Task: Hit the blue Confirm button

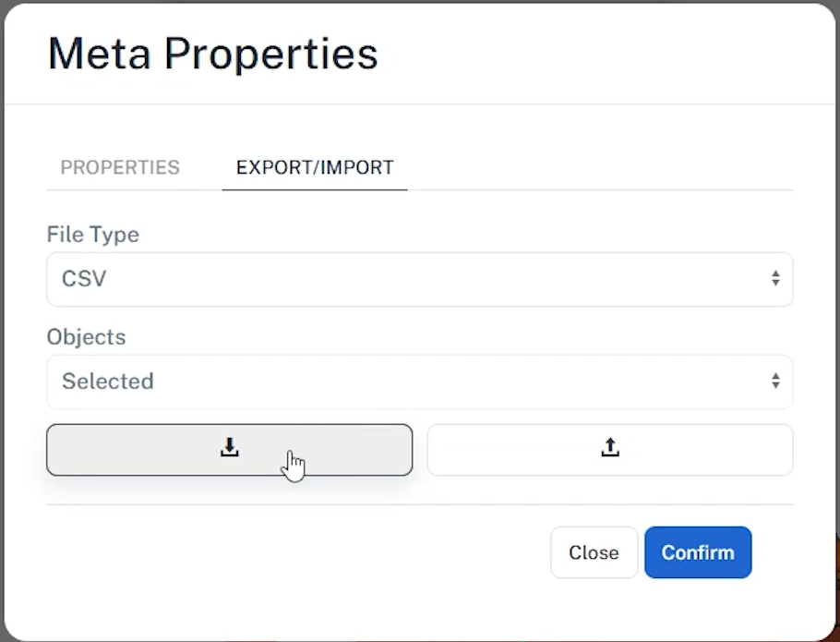Action: [x=698, y=552]
